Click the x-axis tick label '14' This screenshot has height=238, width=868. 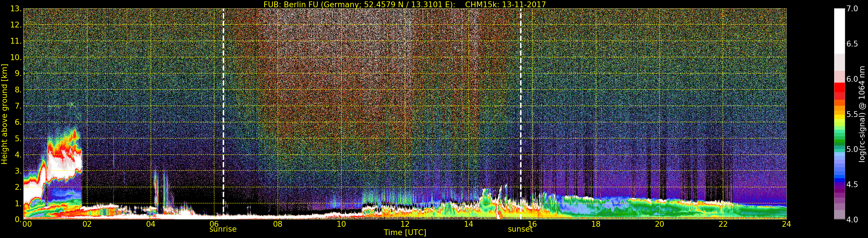468,224
